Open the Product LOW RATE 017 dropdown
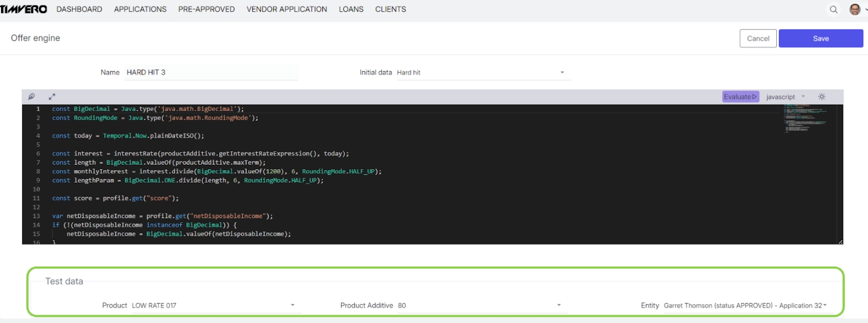868x323 pixels. [213, 306]
